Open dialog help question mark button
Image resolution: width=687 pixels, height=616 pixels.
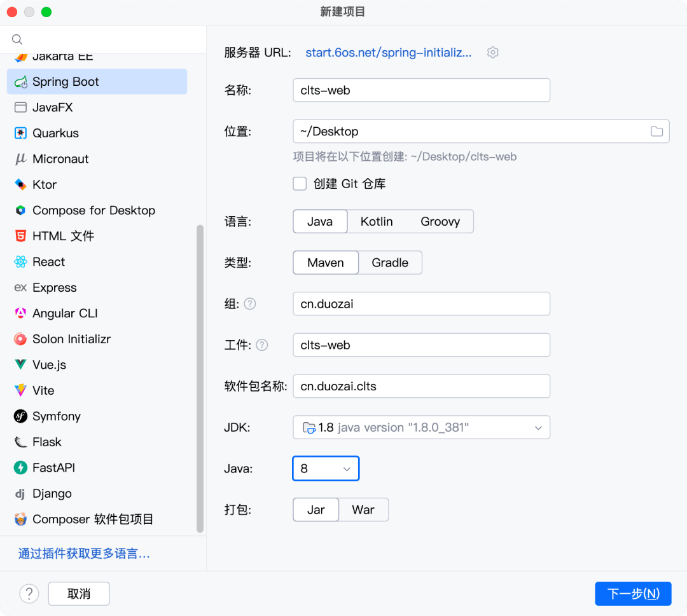tap(29, 594)
